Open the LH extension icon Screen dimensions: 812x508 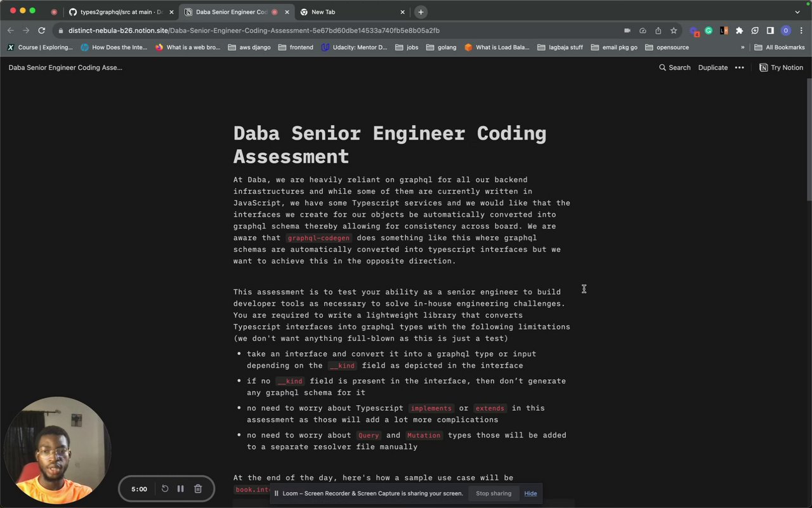pyautogui.click(x=724, y=30)
